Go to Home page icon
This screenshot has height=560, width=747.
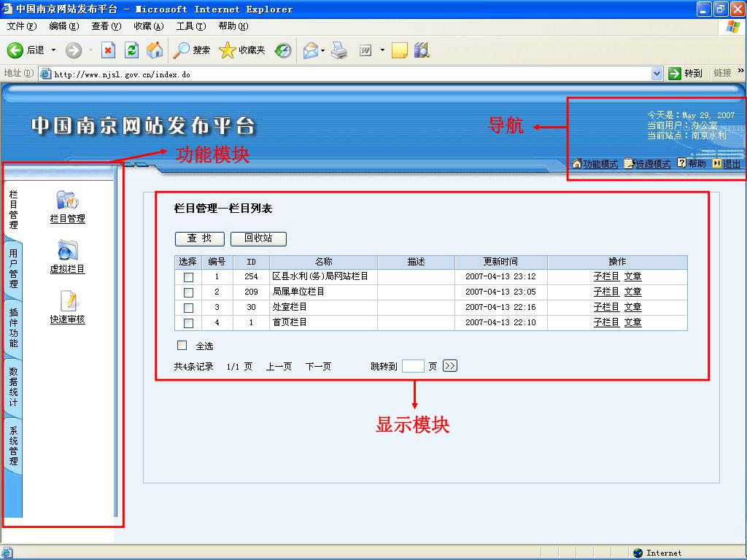[x=155, y=50]
